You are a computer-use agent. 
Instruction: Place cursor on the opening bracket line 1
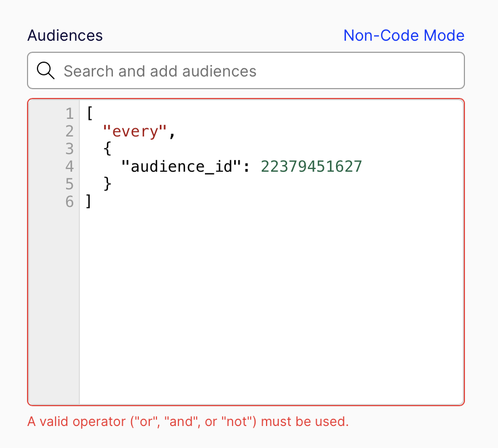point(89,113)
